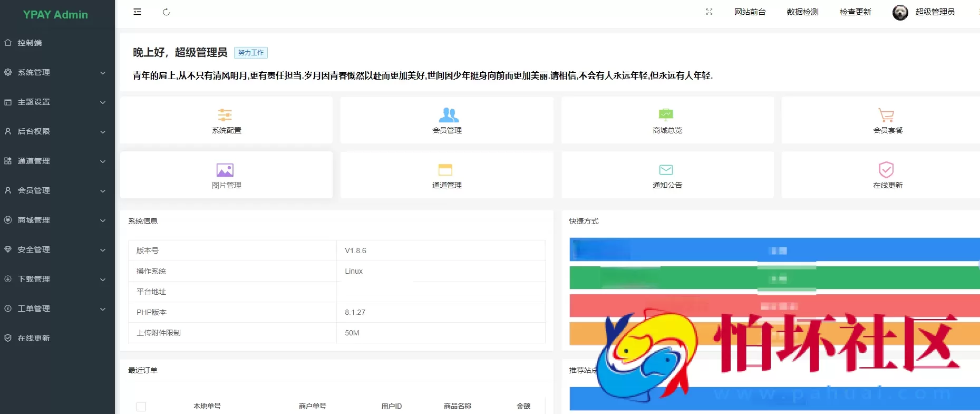980x414 pixels.
Task: Click the info icon beside 工单管理
Action: click(x=8, y=309)
